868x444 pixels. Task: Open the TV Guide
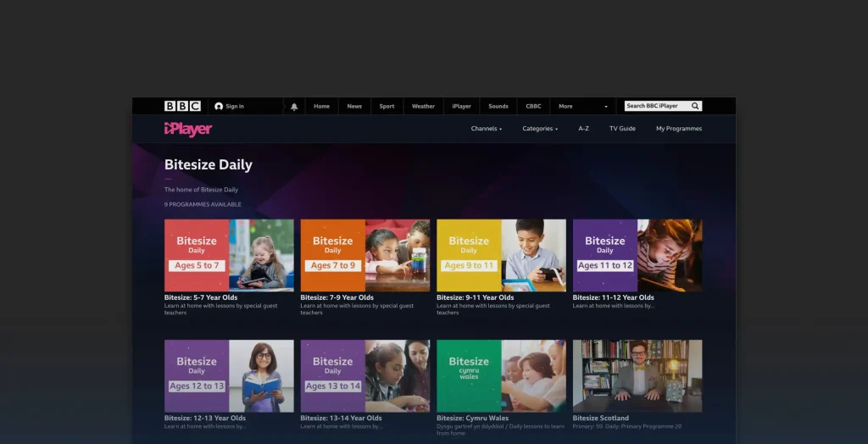click(623, 129)
